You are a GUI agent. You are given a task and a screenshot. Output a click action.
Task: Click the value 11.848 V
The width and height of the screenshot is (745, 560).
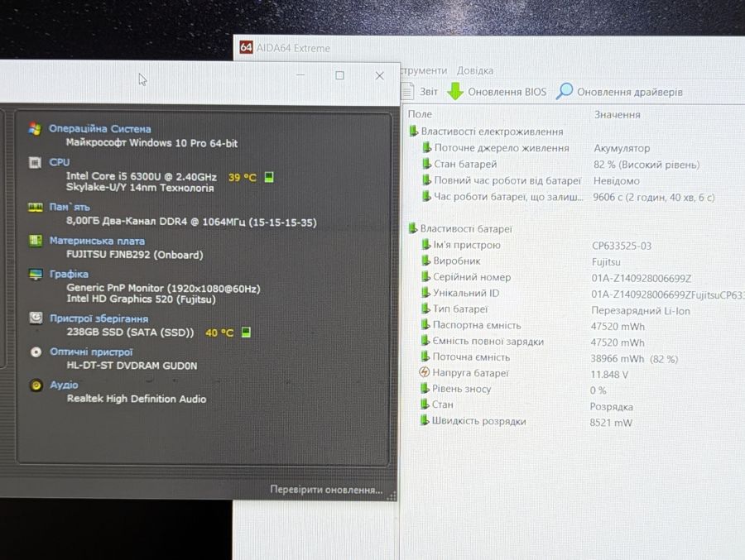pos(609,375)
